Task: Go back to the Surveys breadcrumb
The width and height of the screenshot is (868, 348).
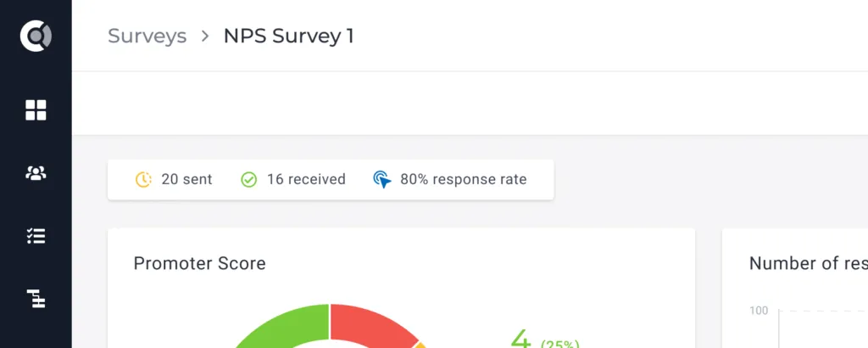Action: (147, 36)
